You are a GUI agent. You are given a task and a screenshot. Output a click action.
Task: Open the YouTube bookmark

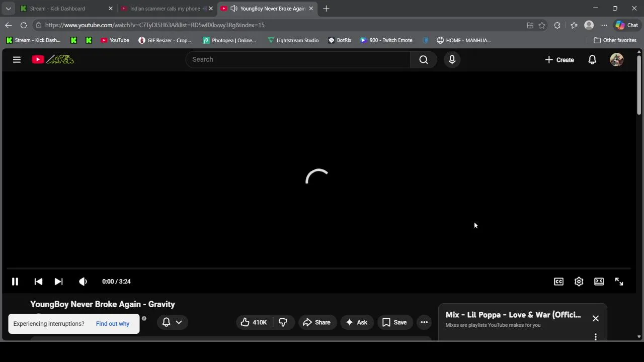click(115, 40)
